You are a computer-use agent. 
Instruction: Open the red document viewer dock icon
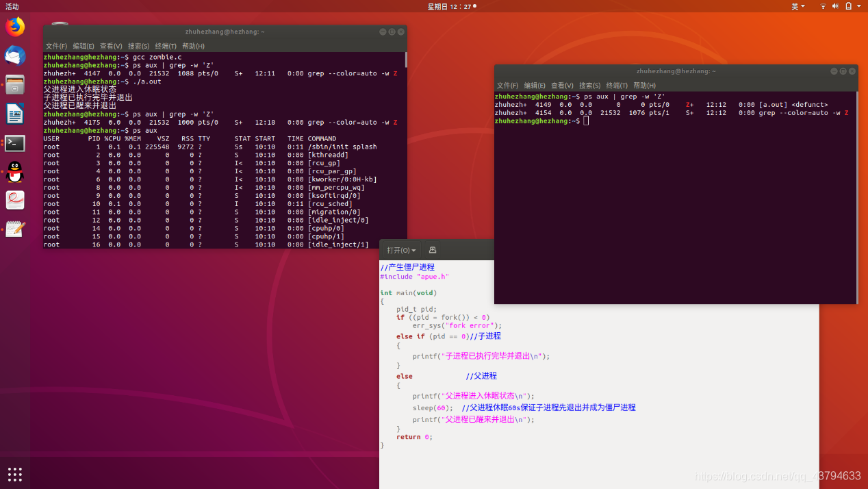point(15,200)
